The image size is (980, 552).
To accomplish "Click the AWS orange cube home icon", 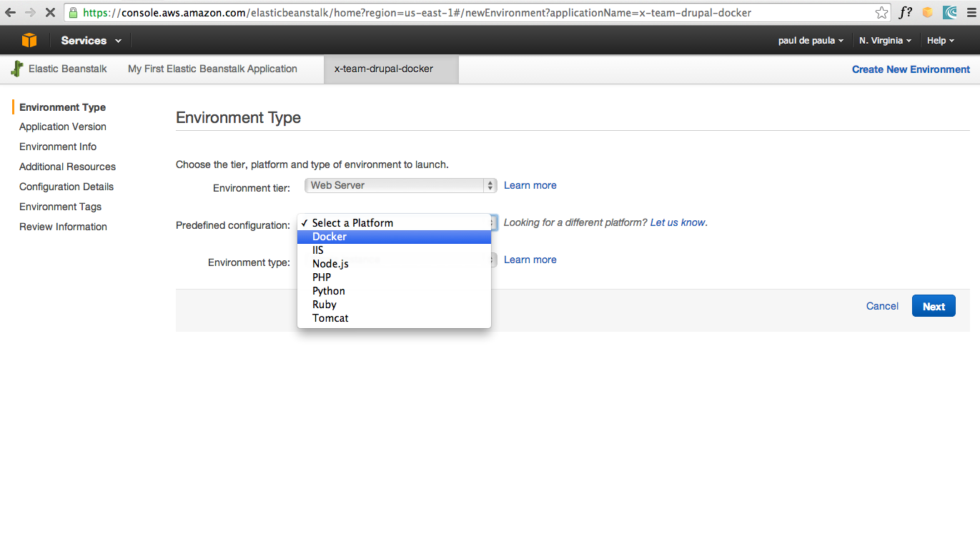I will coord(29,41).
